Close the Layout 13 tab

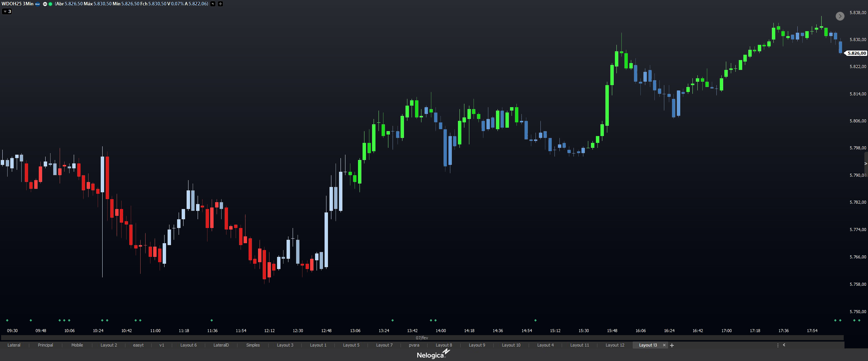(664, 345)
